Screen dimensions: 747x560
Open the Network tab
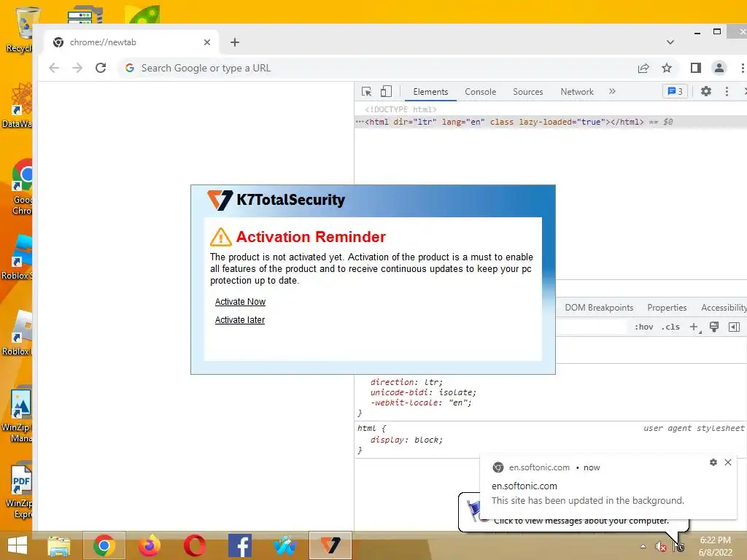click(x=577, y=92)
